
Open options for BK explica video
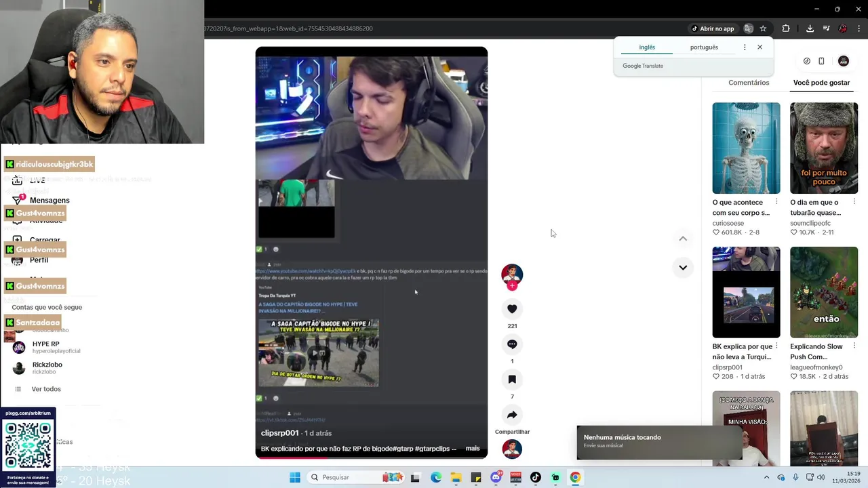pyautogui.click(x=776, y=346)
